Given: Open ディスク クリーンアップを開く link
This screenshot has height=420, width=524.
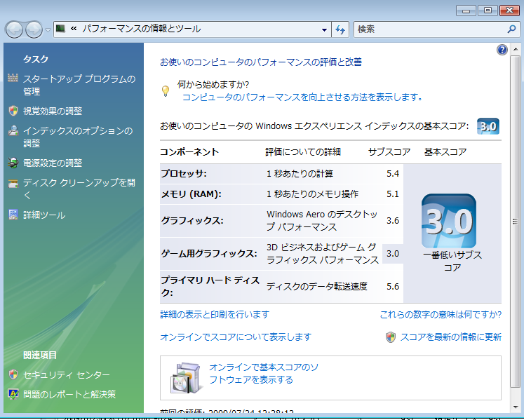Looking at the screenshot, I should pos(79,189).
